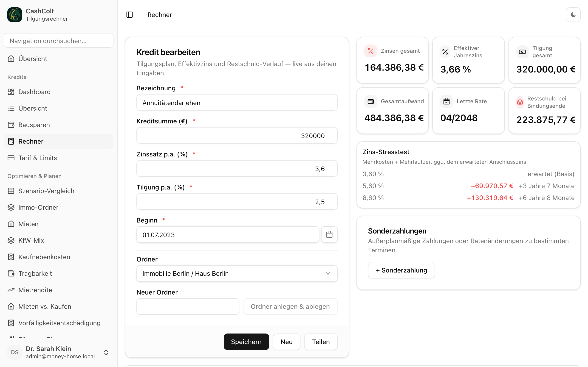Switch to dark mode with moon icon
588x367 pixels.
573,15
